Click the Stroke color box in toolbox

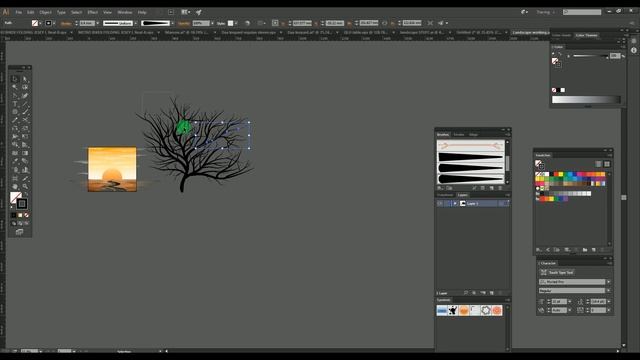pos(22,203)
